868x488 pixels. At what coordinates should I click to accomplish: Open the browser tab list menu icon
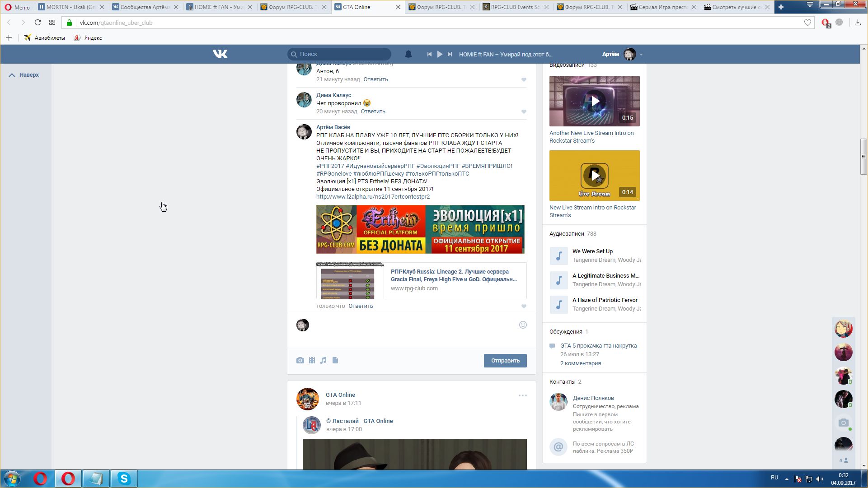pyautogui.click(x=809, y=5)
